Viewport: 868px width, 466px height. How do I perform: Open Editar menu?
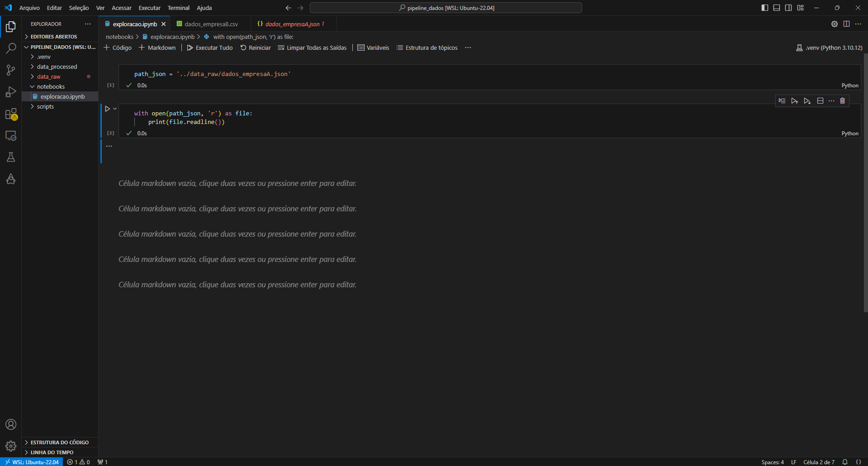pos(54,8)
